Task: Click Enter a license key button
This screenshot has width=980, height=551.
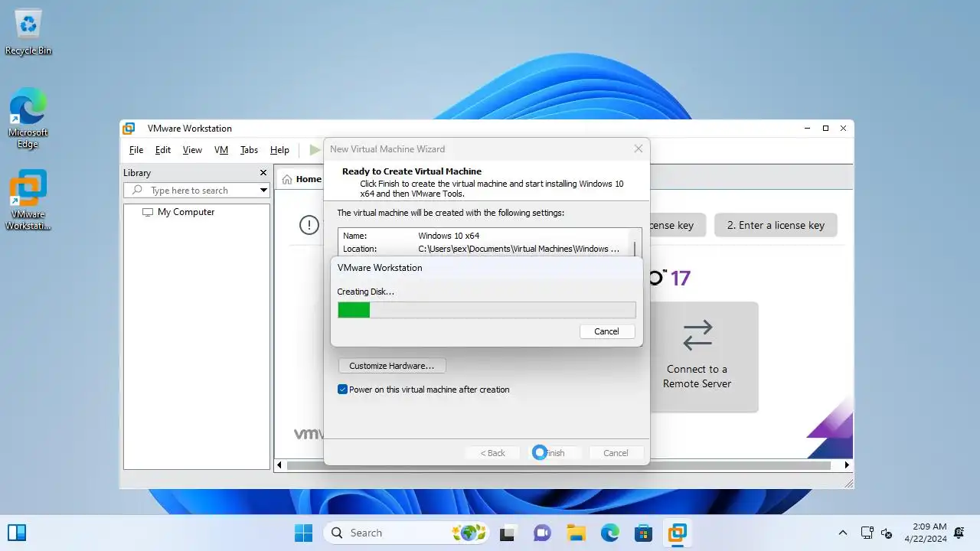Action: click(776, 225)
